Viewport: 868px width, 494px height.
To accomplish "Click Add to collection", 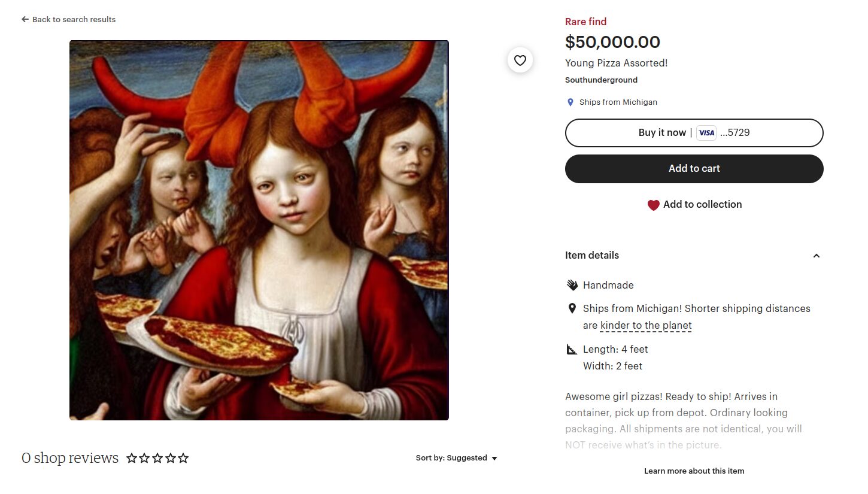I will pyautogui.click(x=702, y=205).
